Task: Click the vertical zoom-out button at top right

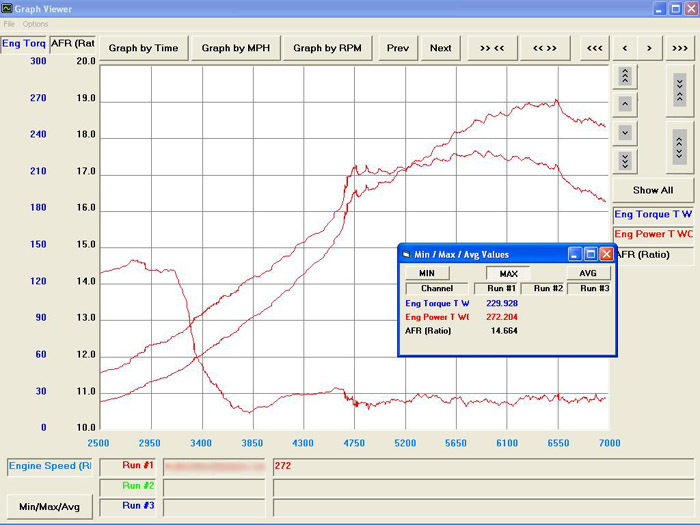Action: pos(679,91)
